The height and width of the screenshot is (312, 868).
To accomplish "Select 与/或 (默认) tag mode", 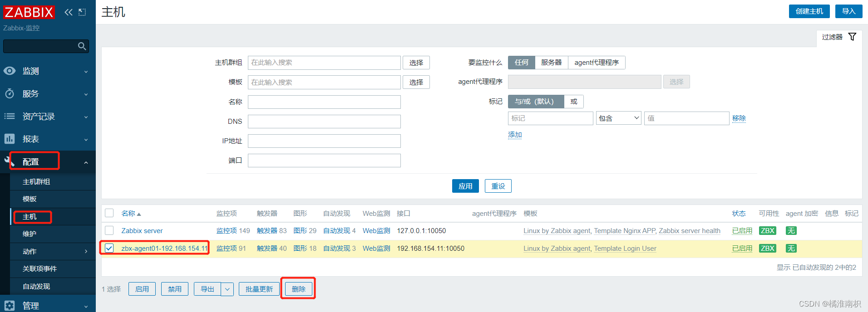I will tap(536, 102).
